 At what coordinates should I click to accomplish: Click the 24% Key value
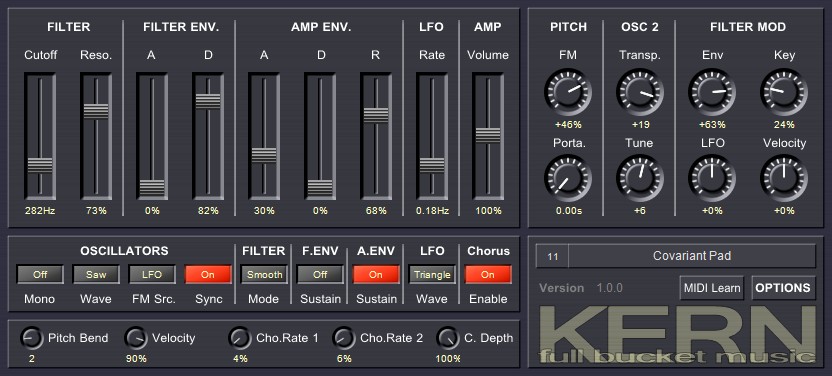784,125
